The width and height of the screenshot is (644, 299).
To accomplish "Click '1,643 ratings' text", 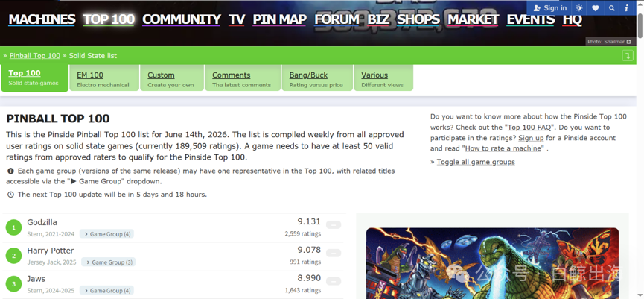I will (x=303, y=290).
